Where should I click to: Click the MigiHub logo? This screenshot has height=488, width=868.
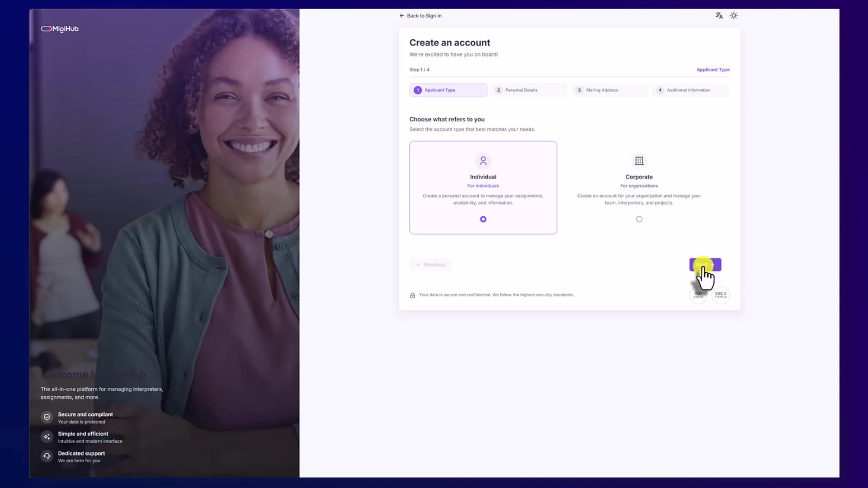click(x=60, y=28)
